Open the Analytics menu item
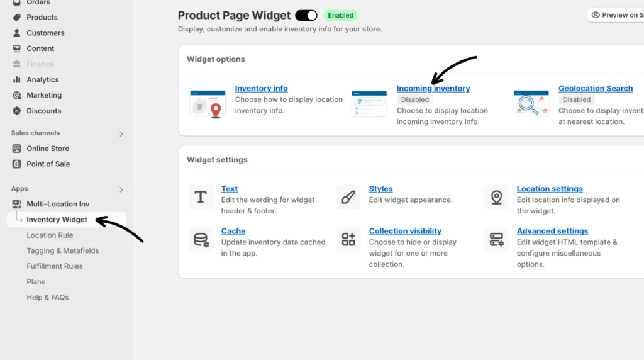644x360 pixels. [x=42, y=80]
